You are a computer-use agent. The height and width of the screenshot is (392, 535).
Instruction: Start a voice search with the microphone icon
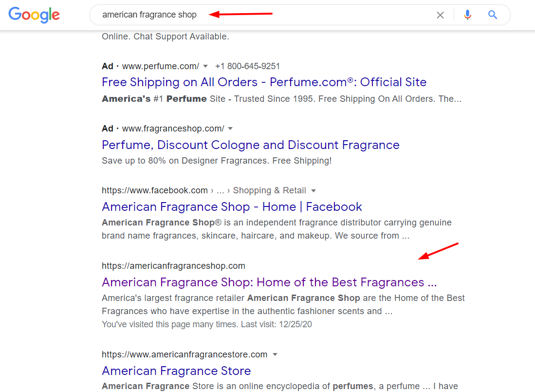tap(467, 15)
